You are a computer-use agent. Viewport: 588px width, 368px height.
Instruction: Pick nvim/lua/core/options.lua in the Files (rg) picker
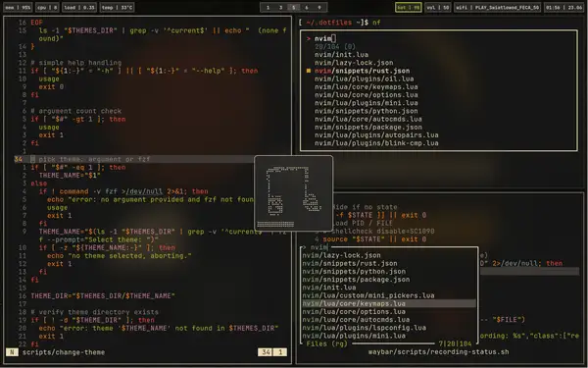pyautogui.click(x=354, y=312)
